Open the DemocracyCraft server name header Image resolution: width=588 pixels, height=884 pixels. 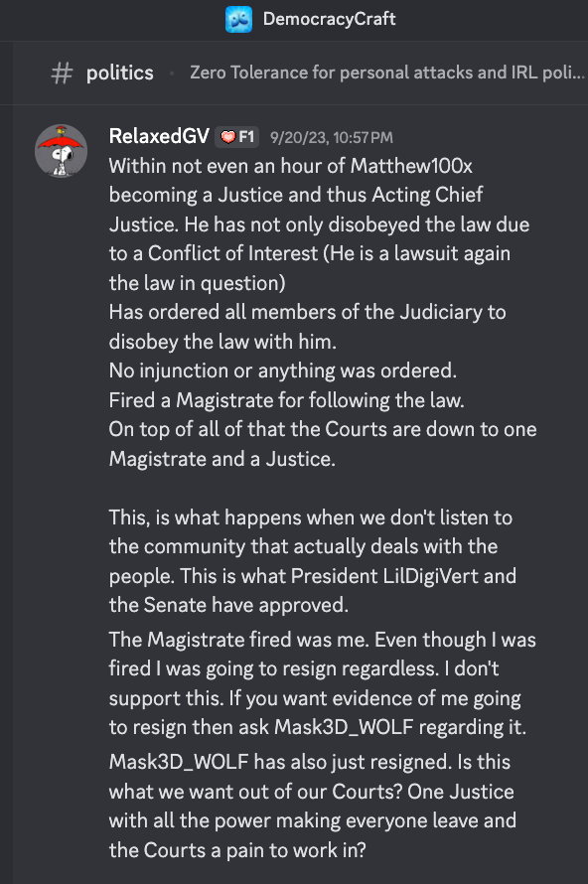329,19
